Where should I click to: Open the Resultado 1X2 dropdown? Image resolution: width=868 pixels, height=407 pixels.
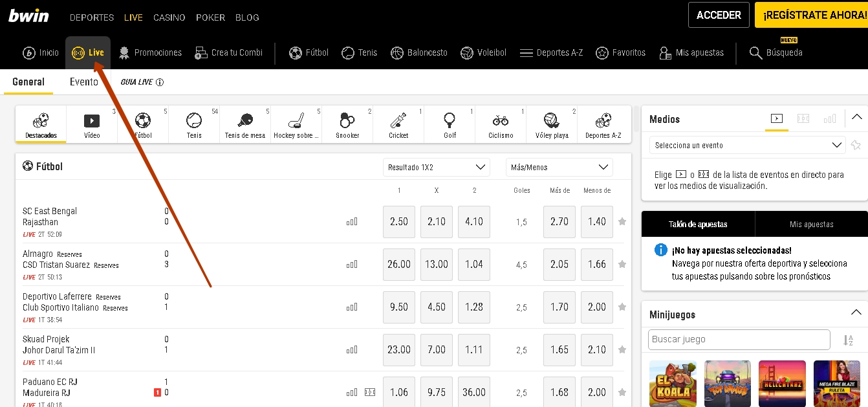point(436,167)
